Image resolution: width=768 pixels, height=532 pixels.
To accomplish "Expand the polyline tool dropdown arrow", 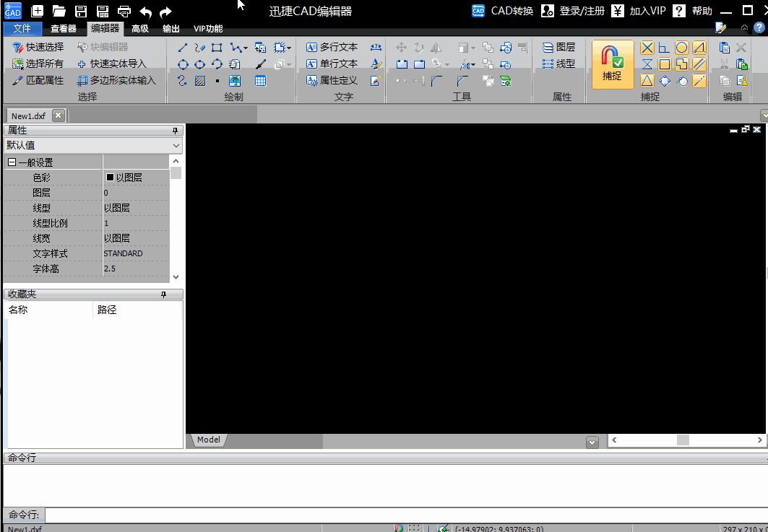I will point(246,48).
